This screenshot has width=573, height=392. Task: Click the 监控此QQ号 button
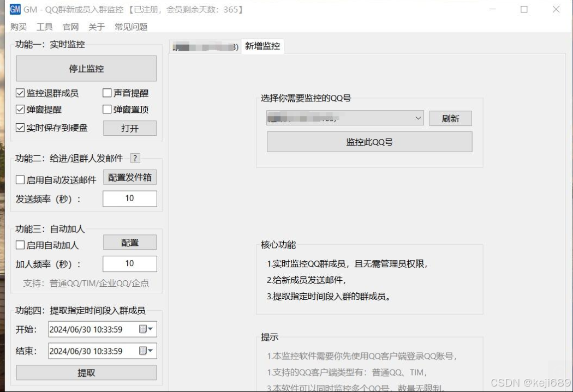pos(369,142)
